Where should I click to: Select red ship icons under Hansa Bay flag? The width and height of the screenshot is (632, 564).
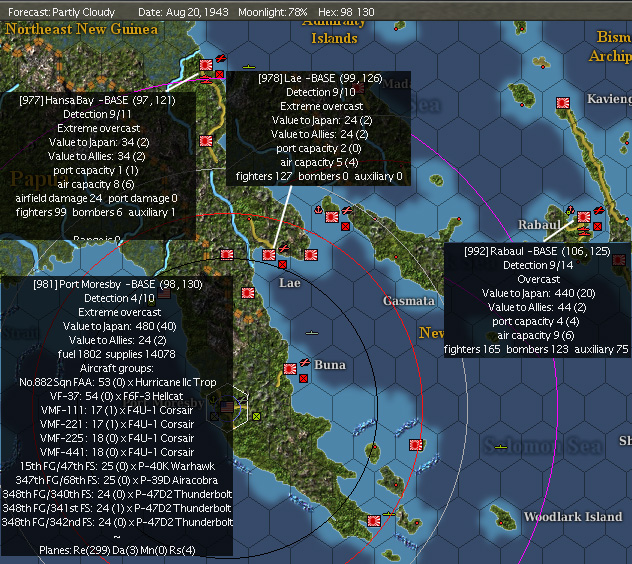(206, 79)
